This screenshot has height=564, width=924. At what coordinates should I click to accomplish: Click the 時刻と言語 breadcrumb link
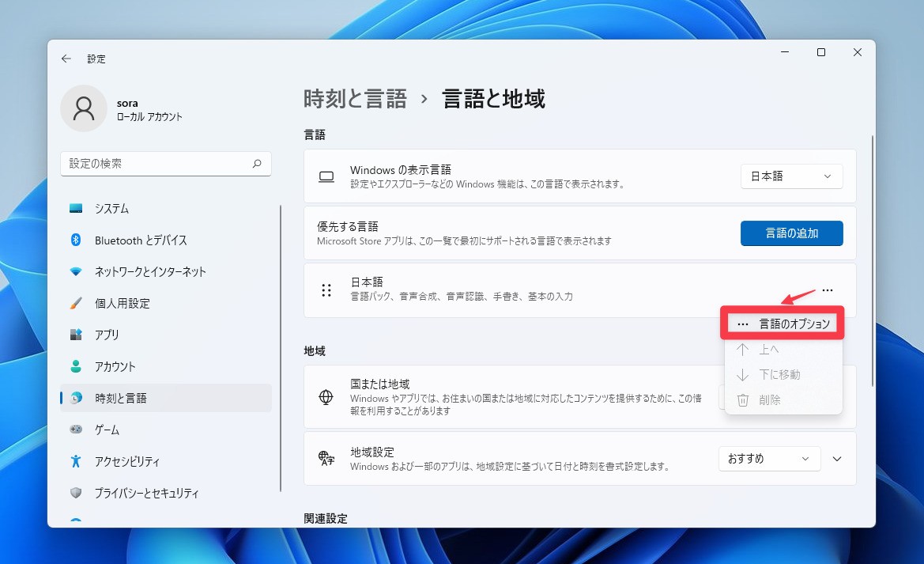pos(356,99)
